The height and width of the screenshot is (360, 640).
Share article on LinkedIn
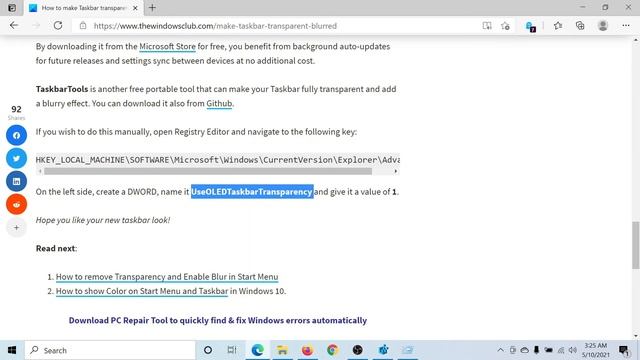16,181
